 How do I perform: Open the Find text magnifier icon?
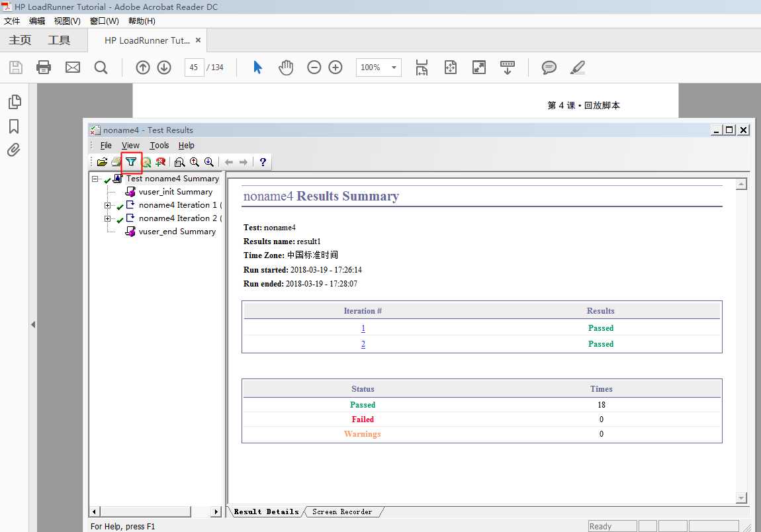[101, 67]
